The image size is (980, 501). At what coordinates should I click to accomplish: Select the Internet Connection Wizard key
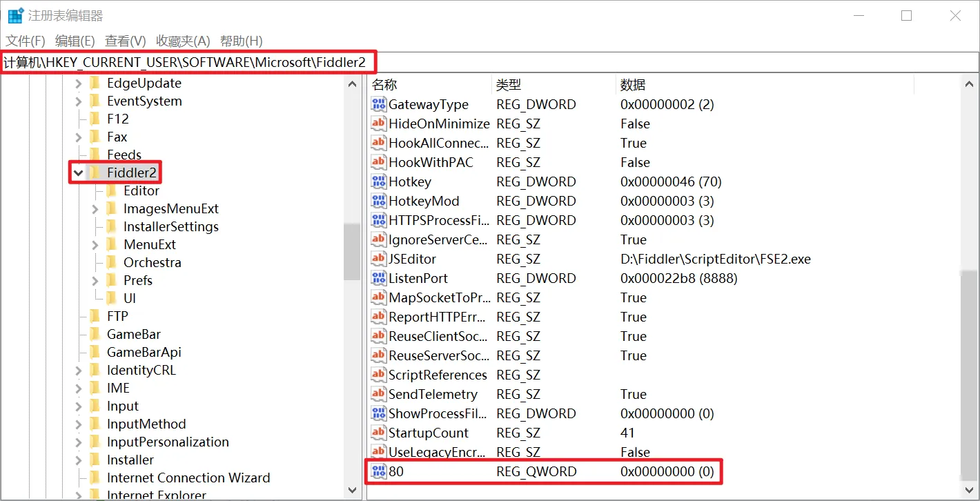tap(188, 478)
